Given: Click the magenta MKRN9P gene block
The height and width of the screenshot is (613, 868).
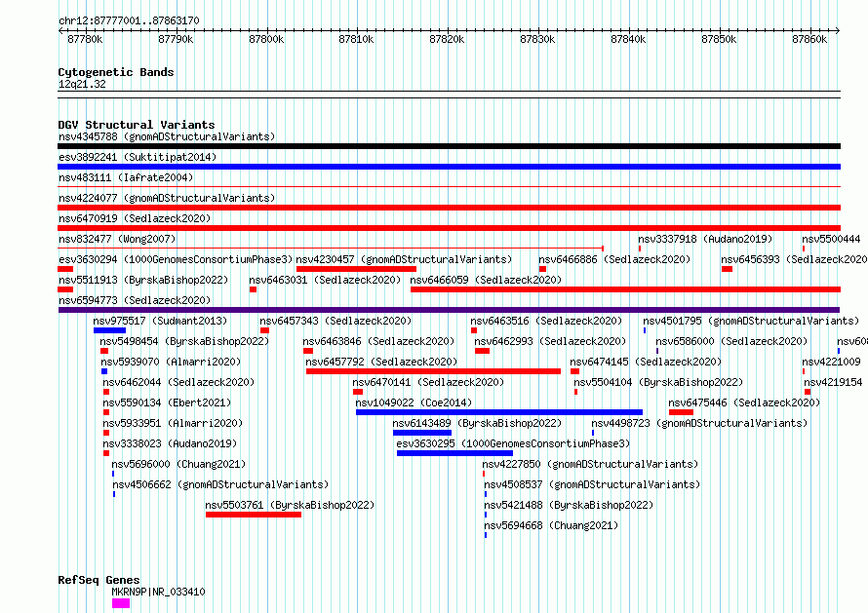Looking at the screenshot, I should tap(121, 603).
